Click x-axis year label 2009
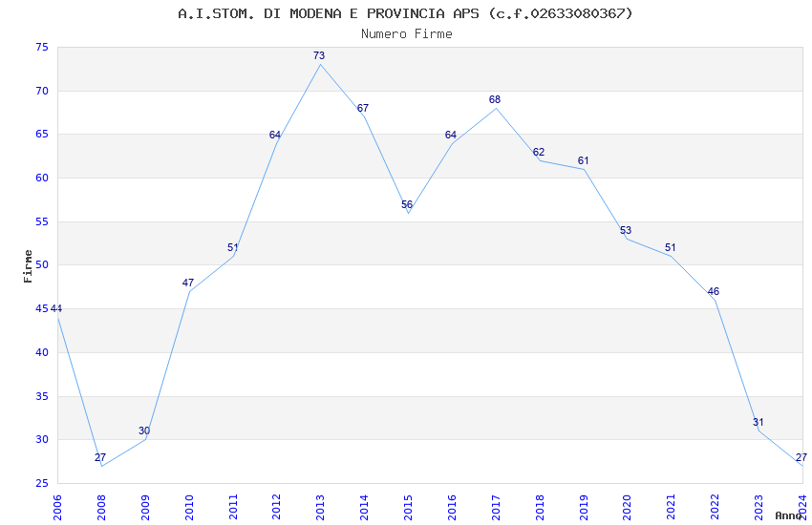The height and width of the screenshot is (525, 812). 145,507
